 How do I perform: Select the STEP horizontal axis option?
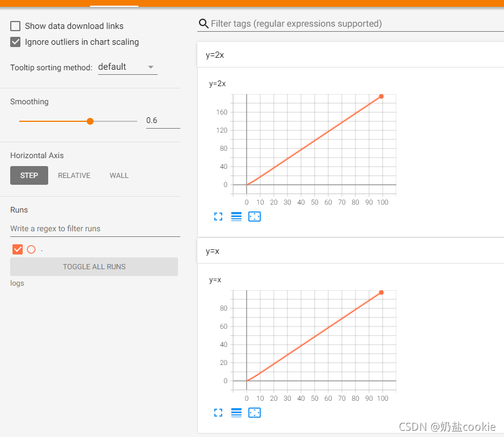[29, 176]
